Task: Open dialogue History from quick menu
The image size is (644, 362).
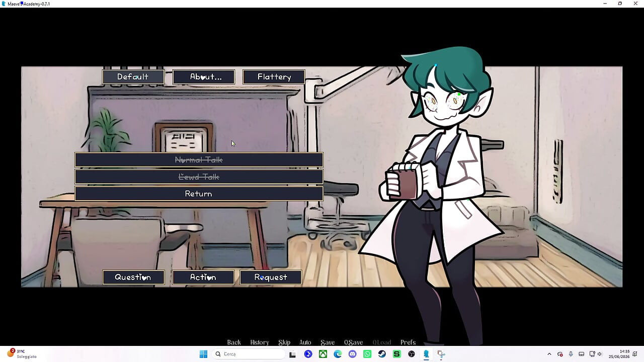Action: pyautogui.click(x=260, y=342)
